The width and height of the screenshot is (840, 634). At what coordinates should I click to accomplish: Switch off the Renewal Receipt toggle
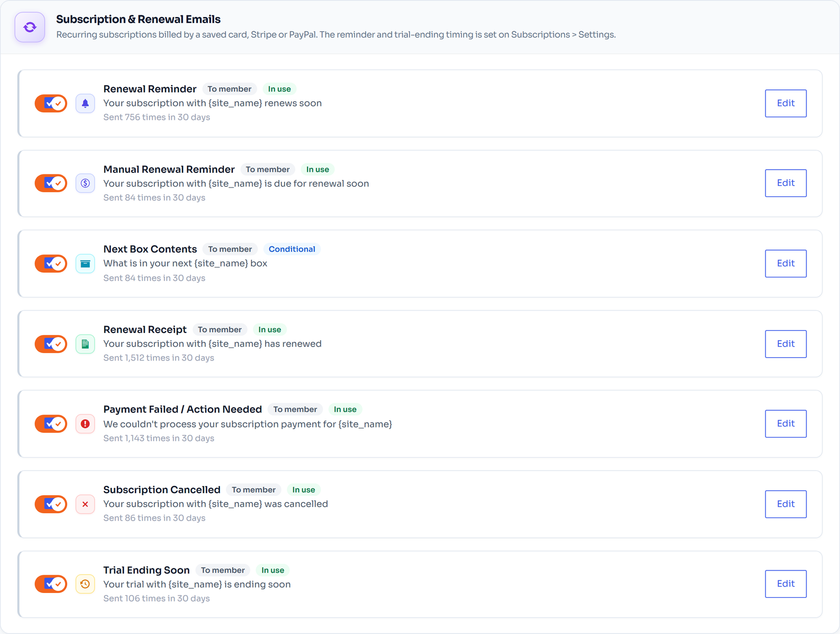(x=51, y=344)
